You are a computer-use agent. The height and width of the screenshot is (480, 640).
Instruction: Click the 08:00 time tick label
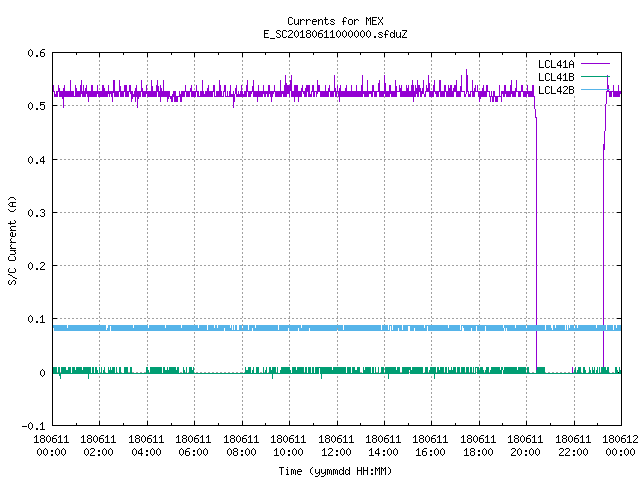[x=241, y=452]
